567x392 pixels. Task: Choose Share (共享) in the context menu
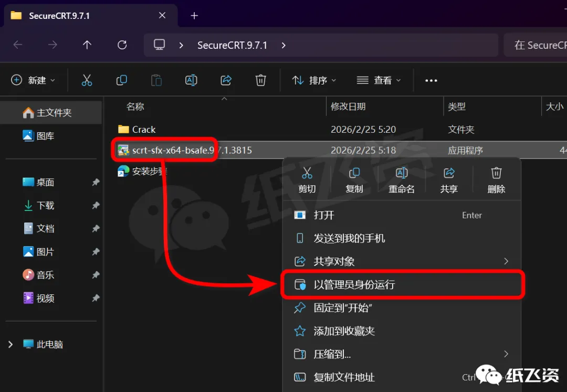(449, 180)
